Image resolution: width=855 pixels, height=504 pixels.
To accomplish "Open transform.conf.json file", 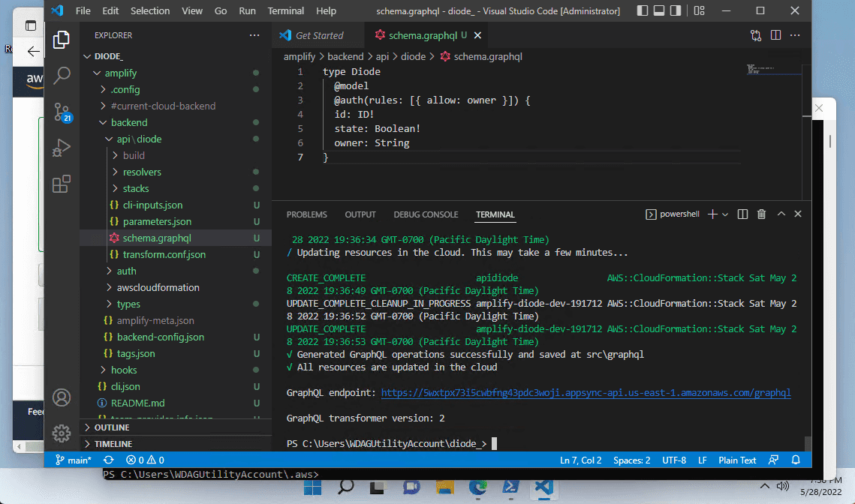I will [176, 254].
